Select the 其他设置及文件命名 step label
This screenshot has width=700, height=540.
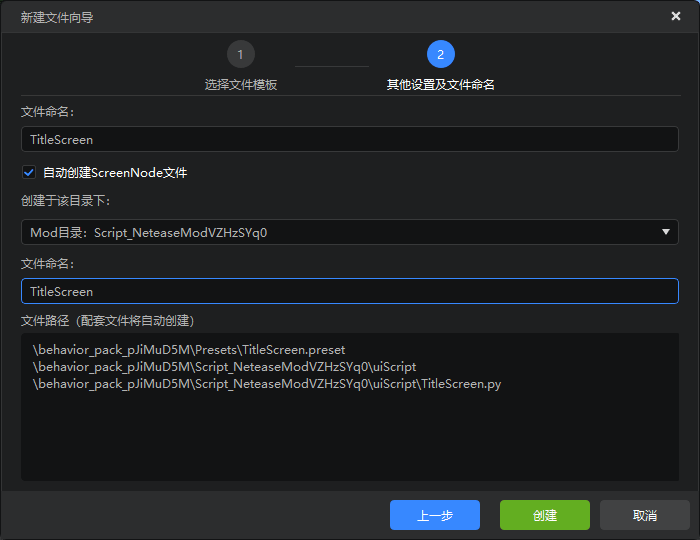click(x=441, y=85)
